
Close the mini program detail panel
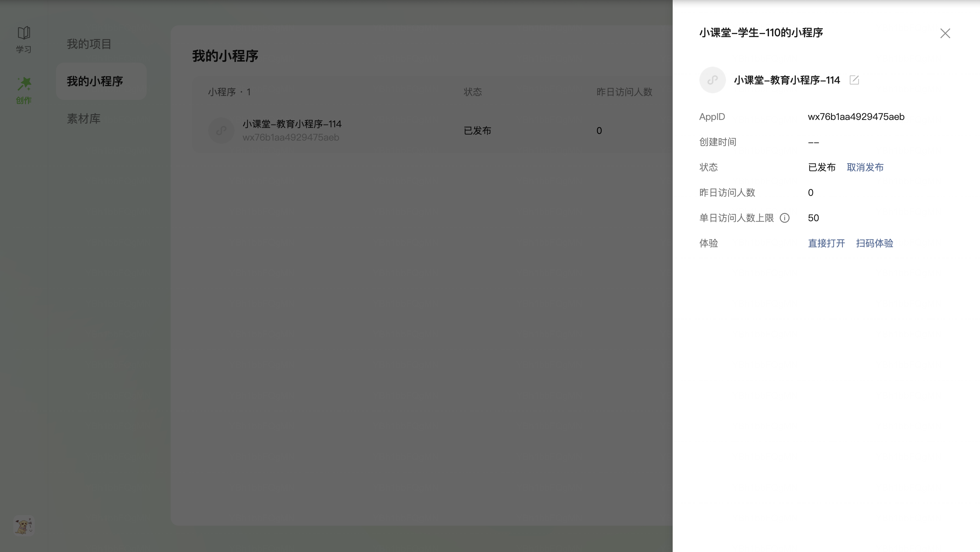coord(945,33)
